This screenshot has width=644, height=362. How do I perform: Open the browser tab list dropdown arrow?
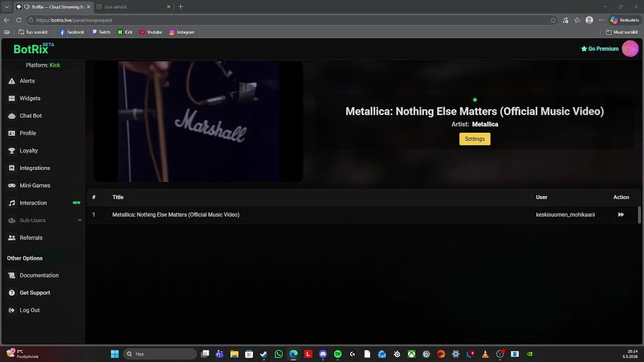coord(7,7)
